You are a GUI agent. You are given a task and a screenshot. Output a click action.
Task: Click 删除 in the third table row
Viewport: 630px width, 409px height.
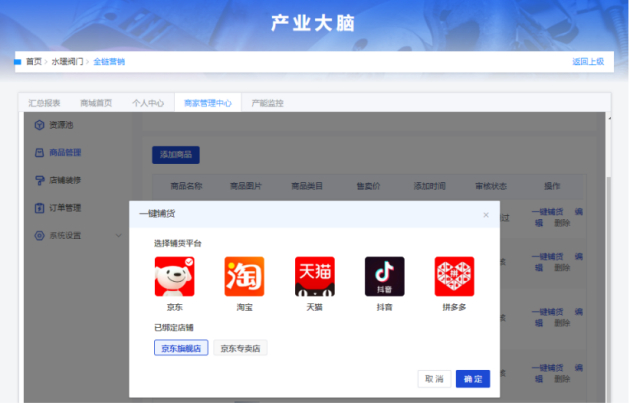562,323
